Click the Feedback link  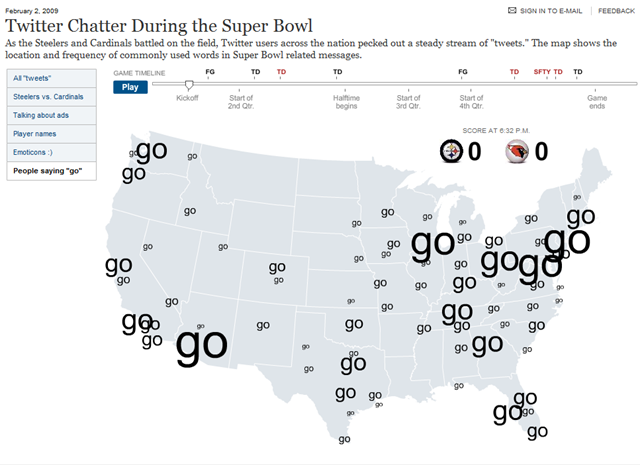(616, 11)
